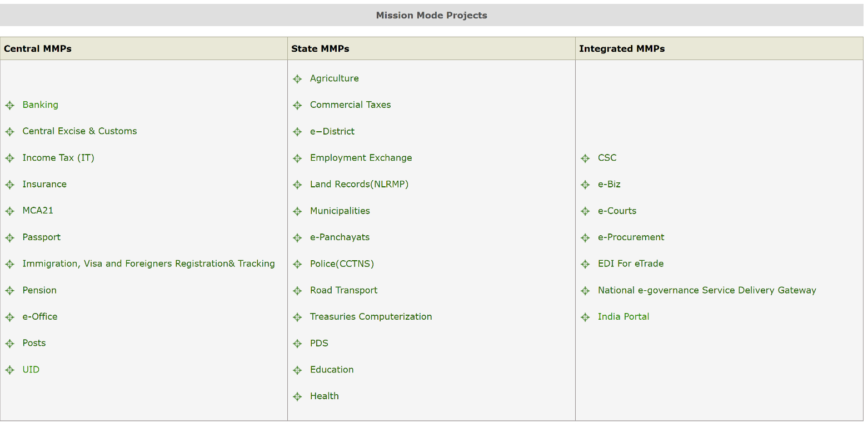Viewport: 868px width, 422px height.
Task: Open the Banking link
Action: tap(40, 105)
